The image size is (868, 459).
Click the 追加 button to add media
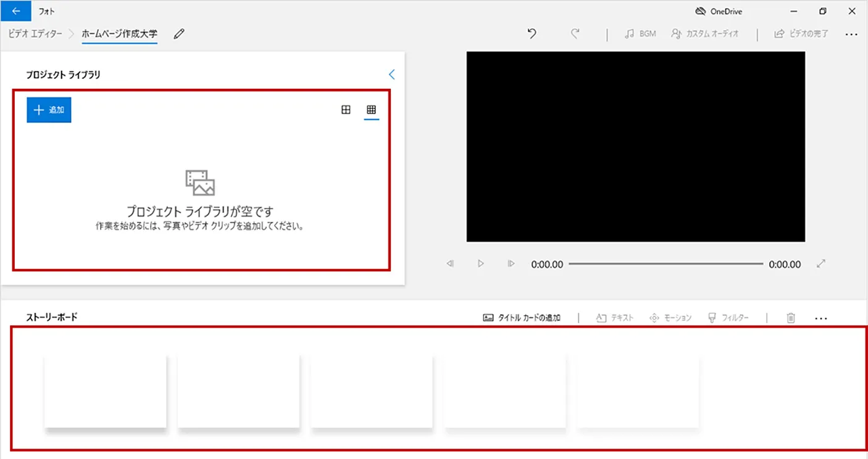click(x=48, y=110)
